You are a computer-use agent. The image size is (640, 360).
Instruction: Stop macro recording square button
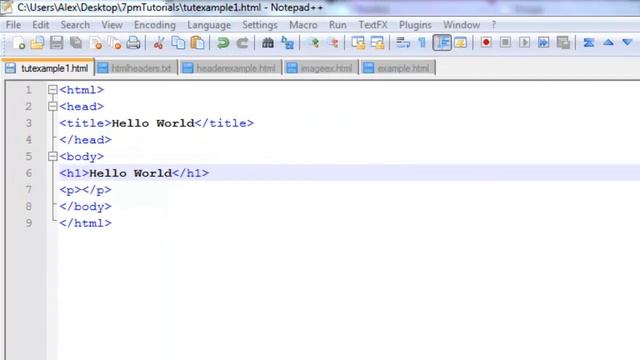click(505, 42)
